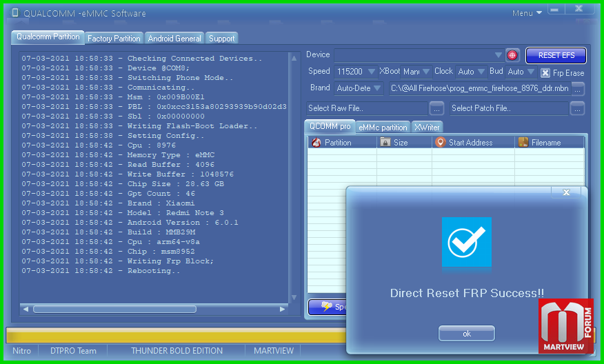This screenshot has height=364, width=604.
Task: Click the Filename column header
Action: pos(550,142)
